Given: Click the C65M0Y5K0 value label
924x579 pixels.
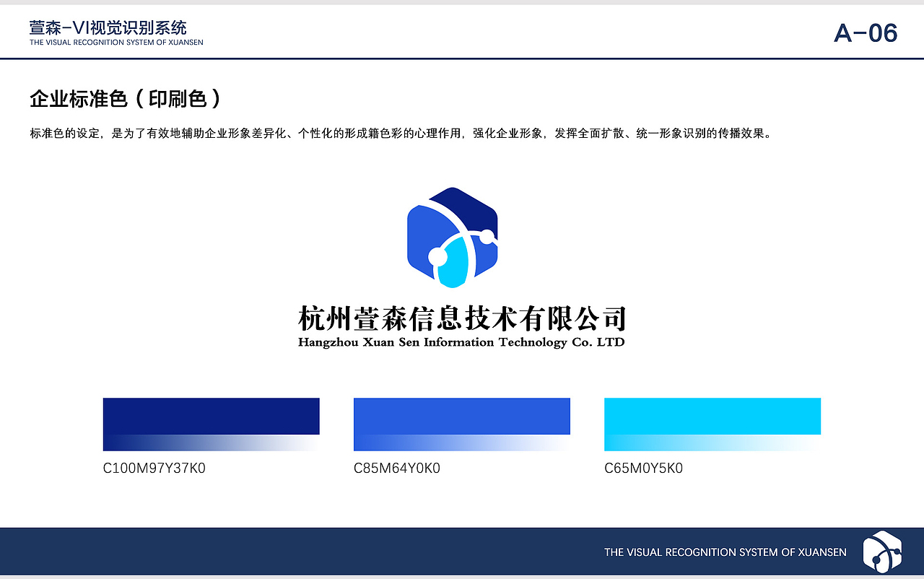Looking at the screenshot, I should coord(642,469).
